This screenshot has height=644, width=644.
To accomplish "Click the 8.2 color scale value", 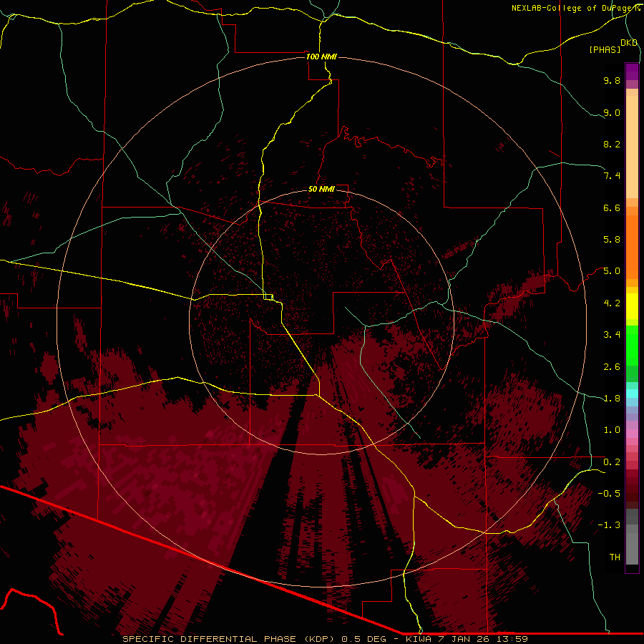I will click(612, 144).
